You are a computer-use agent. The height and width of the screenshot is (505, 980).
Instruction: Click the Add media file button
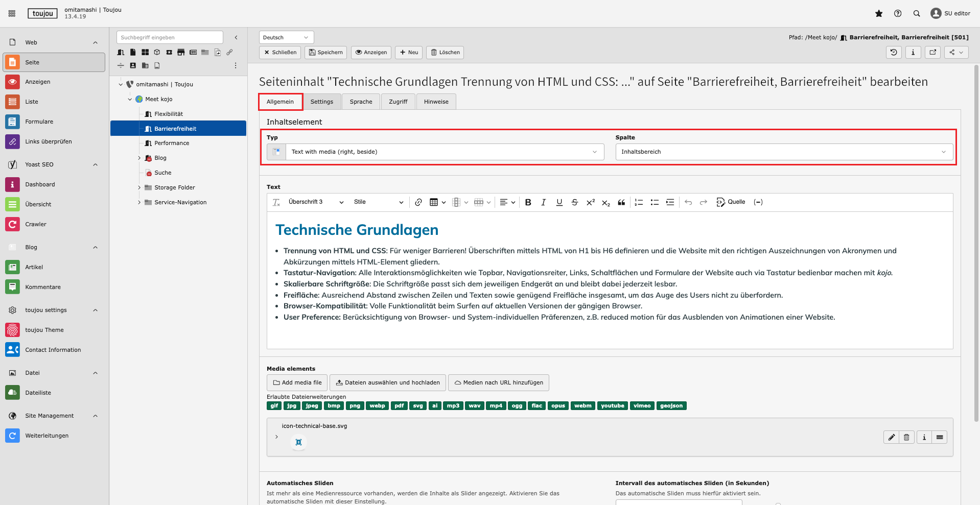[x=297, y=382]
